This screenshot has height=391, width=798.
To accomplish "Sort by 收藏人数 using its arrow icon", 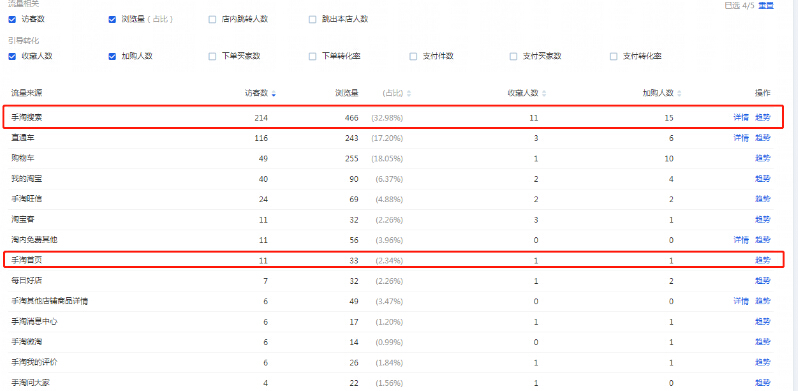I will tap(544, 94).
